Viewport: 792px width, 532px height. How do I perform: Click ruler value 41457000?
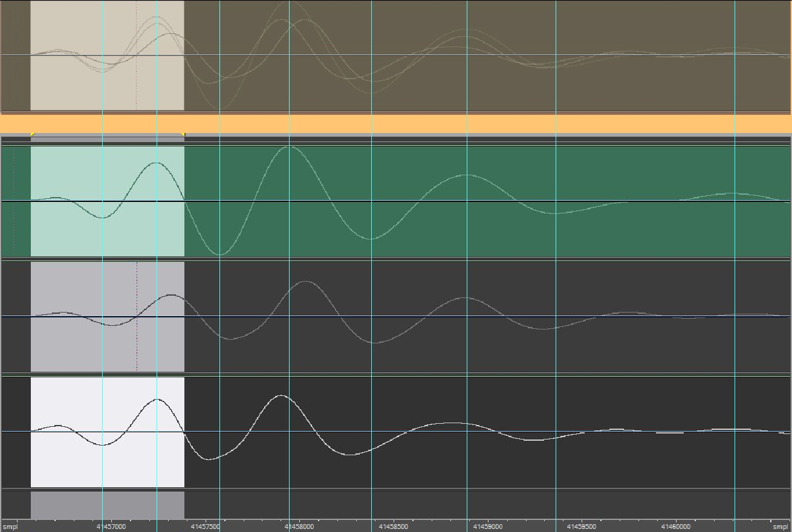111,527
